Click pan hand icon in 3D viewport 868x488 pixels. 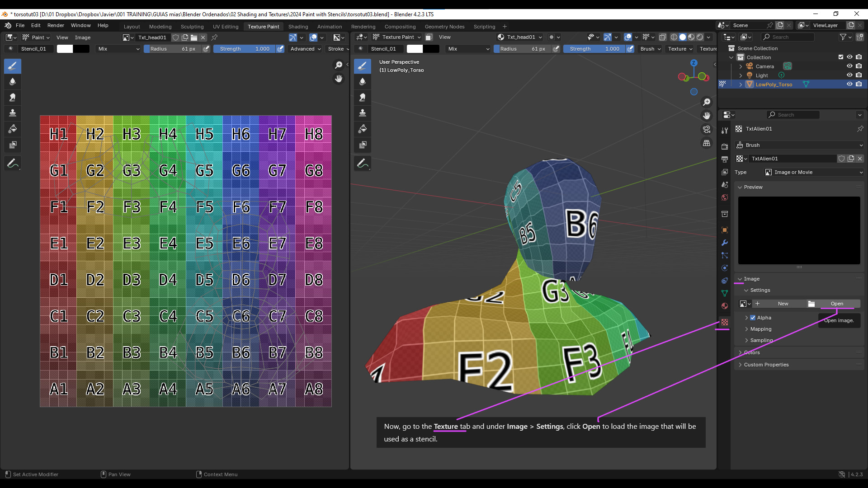click(x=707, y=116)
